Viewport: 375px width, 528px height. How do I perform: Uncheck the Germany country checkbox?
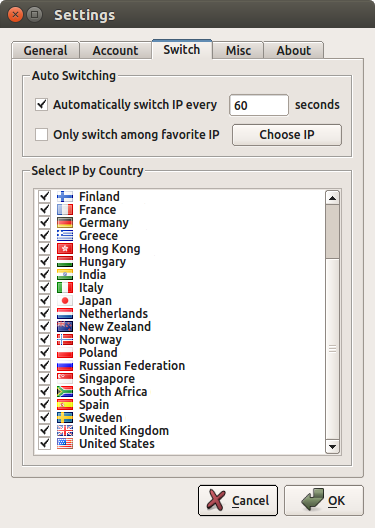pos(45,223)
